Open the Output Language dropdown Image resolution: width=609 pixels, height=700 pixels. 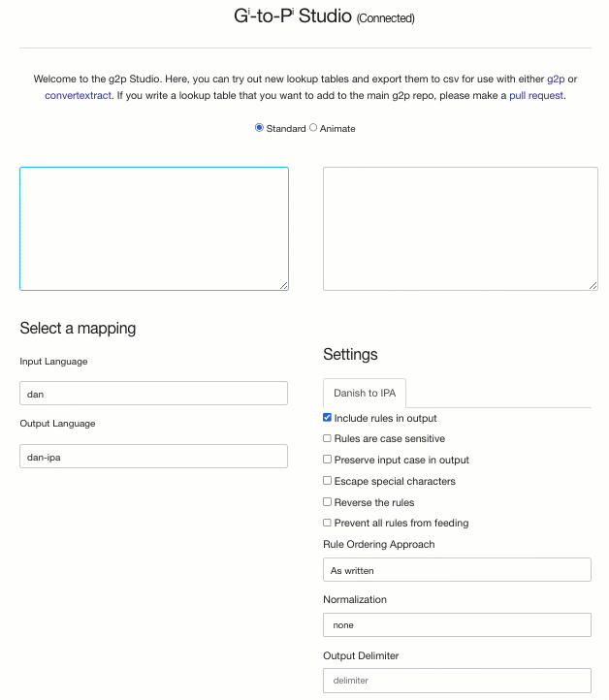tap(154, 457)
